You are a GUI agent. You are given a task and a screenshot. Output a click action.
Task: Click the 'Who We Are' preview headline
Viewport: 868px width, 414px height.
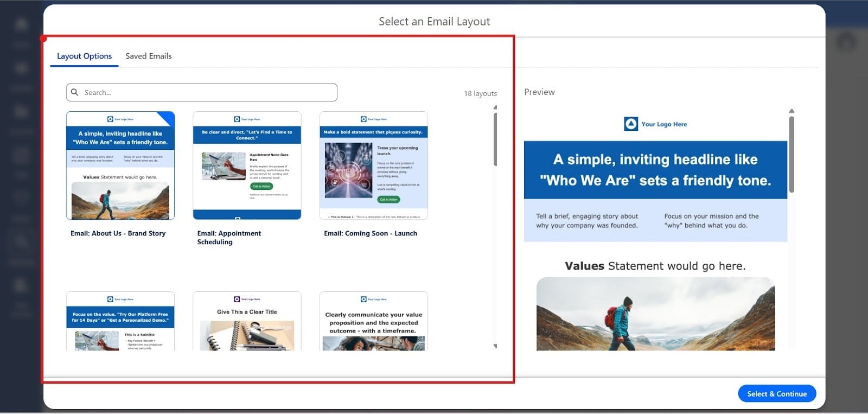655,170
